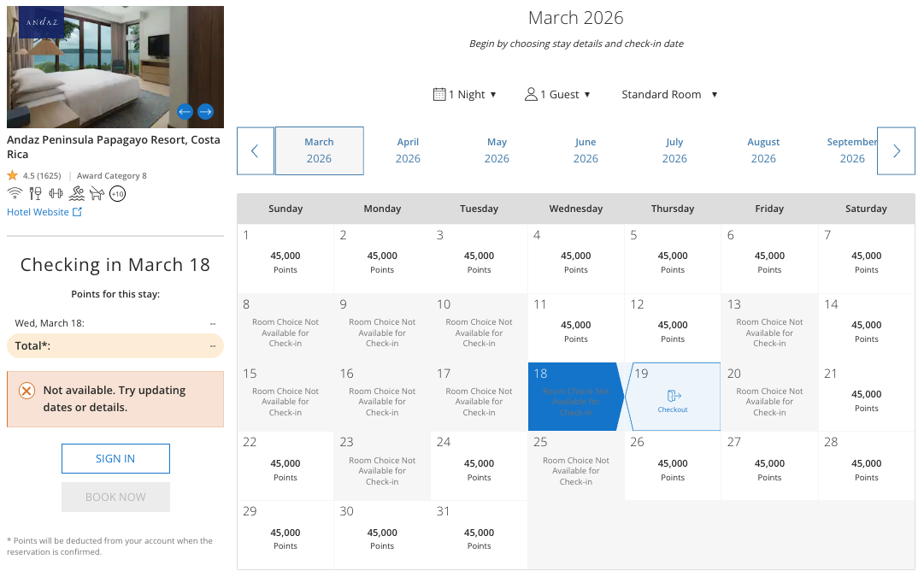Select March 6 as check-in date

[x=769, y=259]
